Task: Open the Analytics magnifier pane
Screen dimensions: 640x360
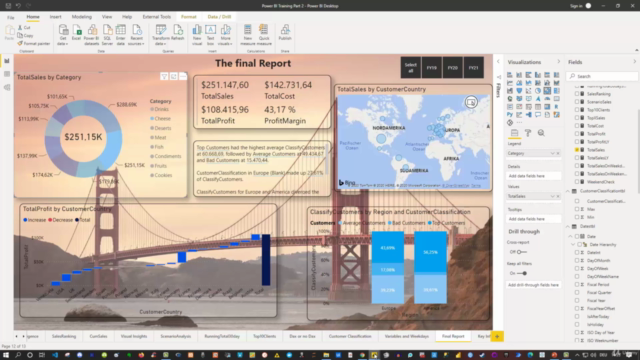Action: pyautogui.click(x=541, y=133)
